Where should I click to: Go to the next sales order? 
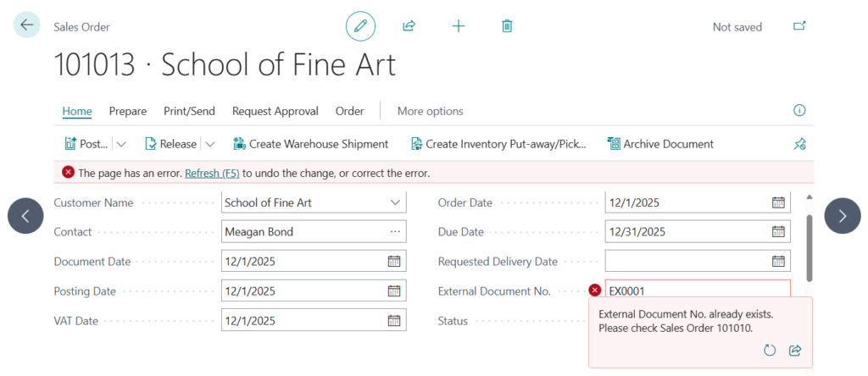pos(842,216)
